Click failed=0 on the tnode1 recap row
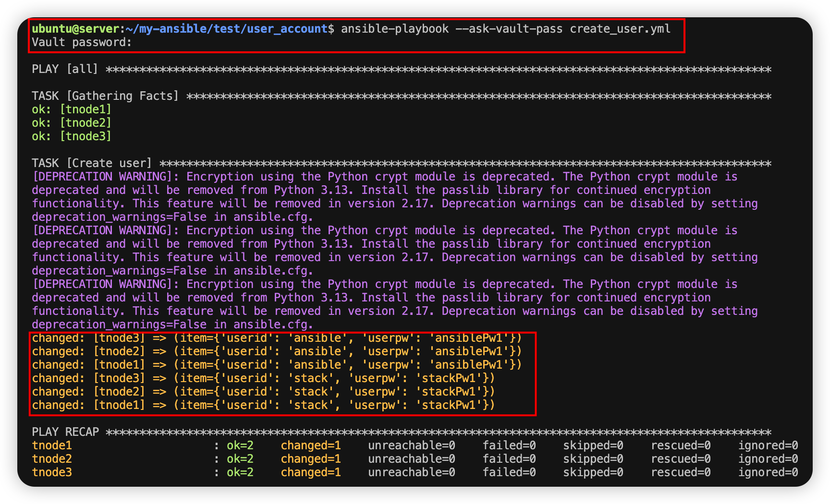The width and height of the screenshot is (830, 504). pos(509,445)
